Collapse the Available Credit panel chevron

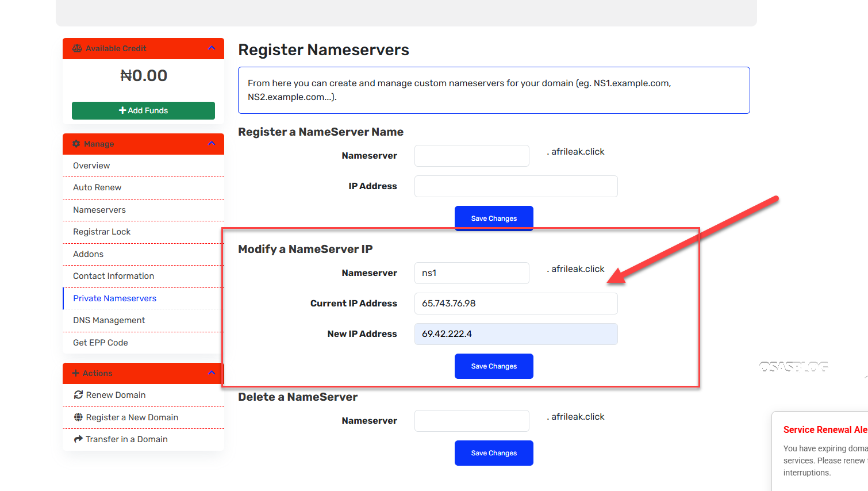pyautogui.click(x=212, y=48)
